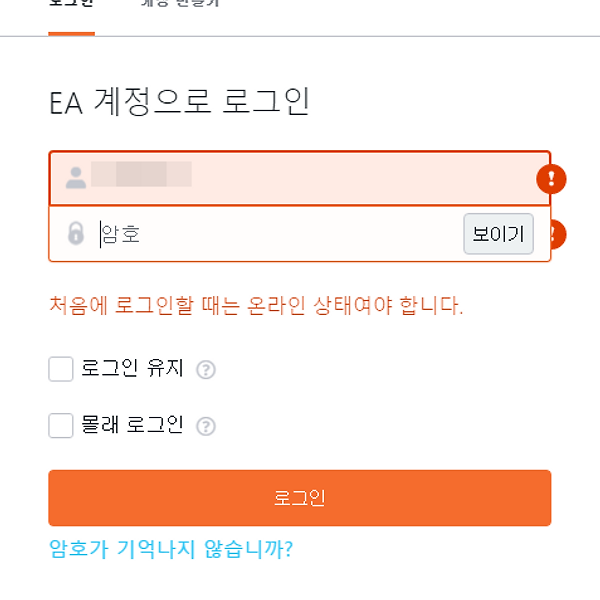Click the padlock icon in password field
The width and height of the screenshot is (600, 600).
click(76, 233)
